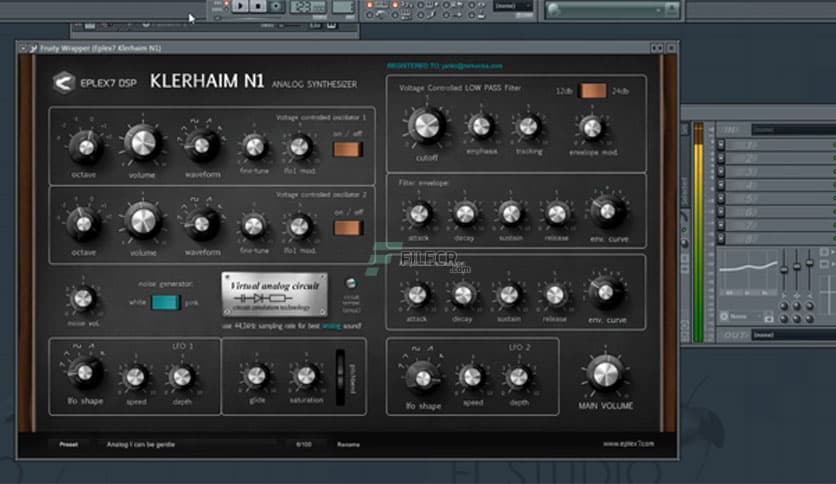Image resolution: width=836 pixels, height=484 pixels.
Task: Click the glide knob
Action: point(256,376)
